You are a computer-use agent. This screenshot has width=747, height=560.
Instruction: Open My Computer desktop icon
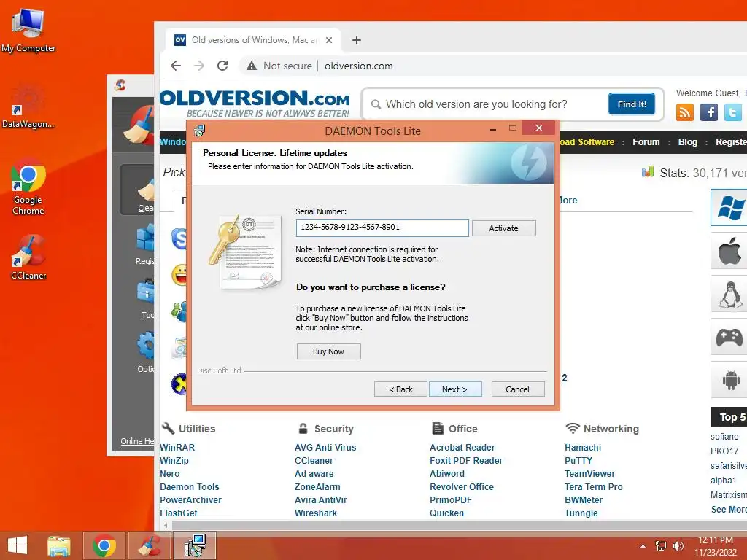coord(28,31)
